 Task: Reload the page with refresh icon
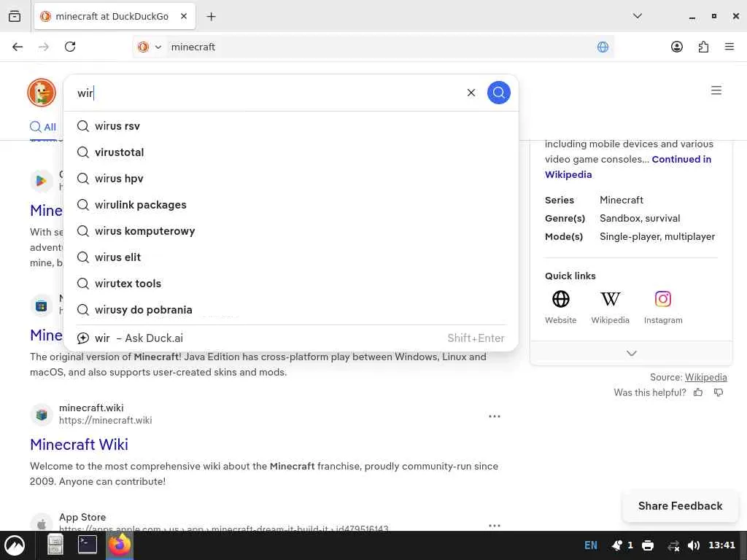click(70, 47)
